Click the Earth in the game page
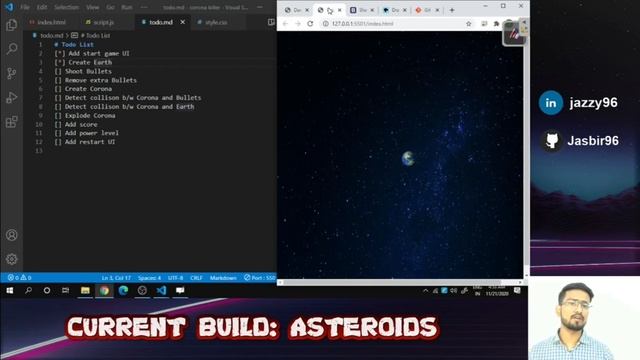Screen dimensions: 640x360 (408, 158)
